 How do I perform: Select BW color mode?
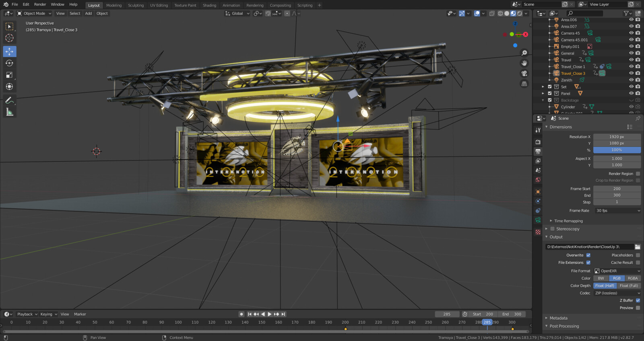[x=601, y=278]
